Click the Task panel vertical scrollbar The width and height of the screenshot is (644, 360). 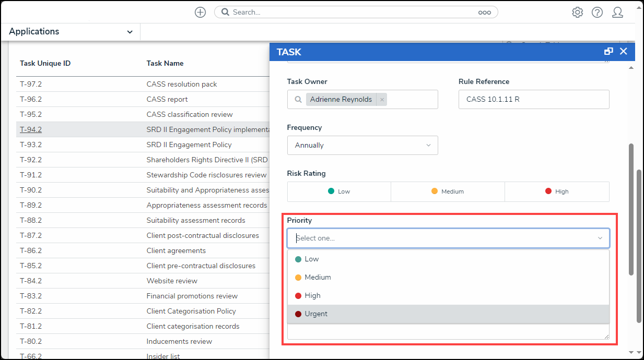coord(631,209)
